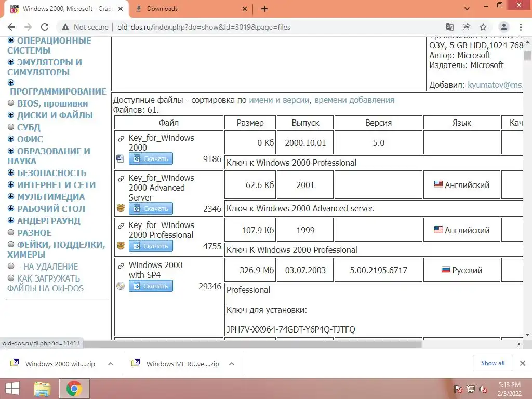Click link icon beside Key_for_Windows 2000
The image size is (532, 399).
[121, 138]
